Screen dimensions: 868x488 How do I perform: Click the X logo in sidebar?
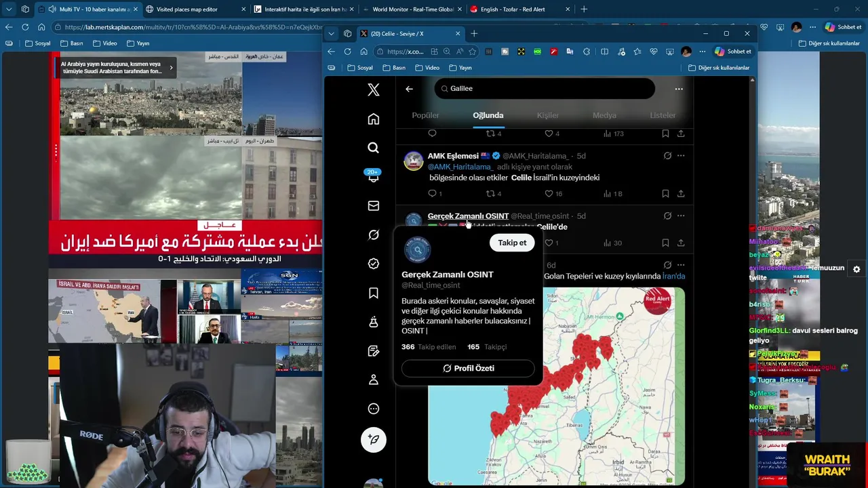point(374,89)
